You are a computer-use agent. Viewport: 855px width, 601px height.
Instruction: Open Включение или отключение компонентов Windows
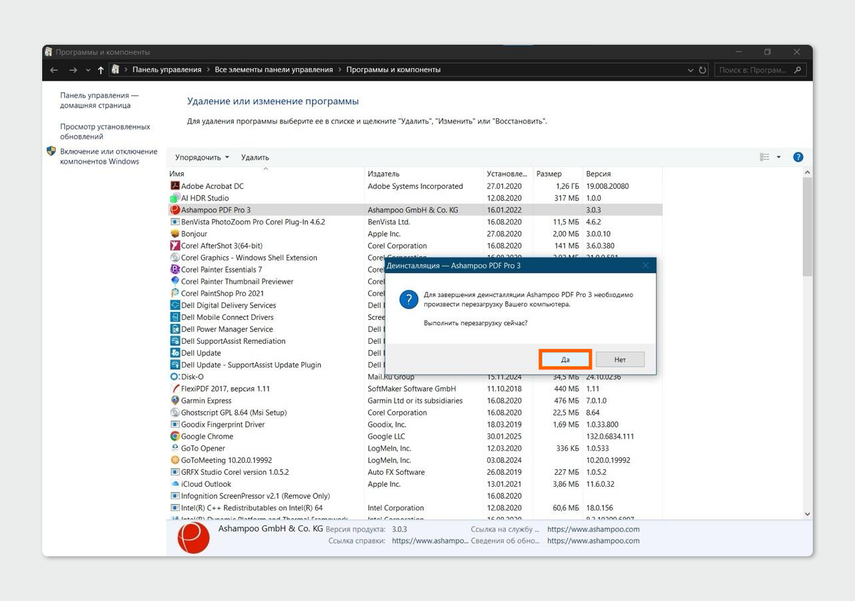pyautogui.click(x=99, y=156)
